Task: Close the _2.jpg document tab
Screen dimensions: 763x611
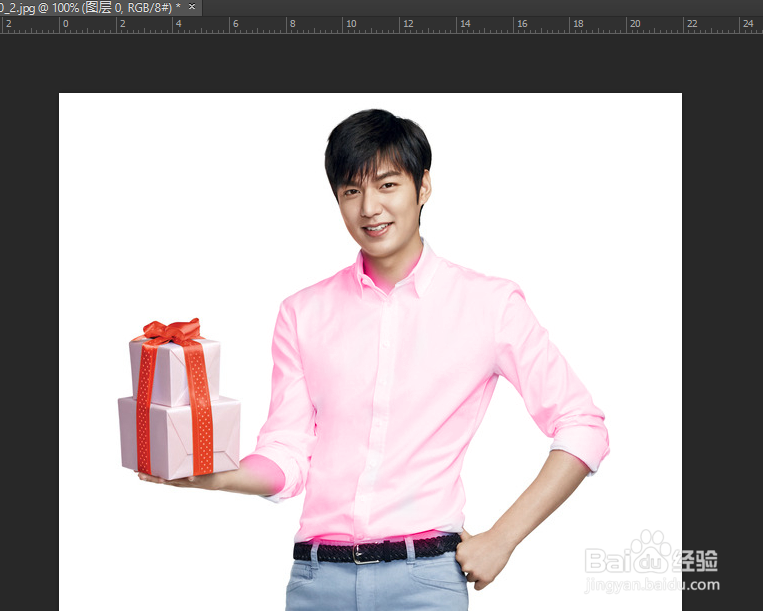Action: pyautogui.click(x=192, y=7)
